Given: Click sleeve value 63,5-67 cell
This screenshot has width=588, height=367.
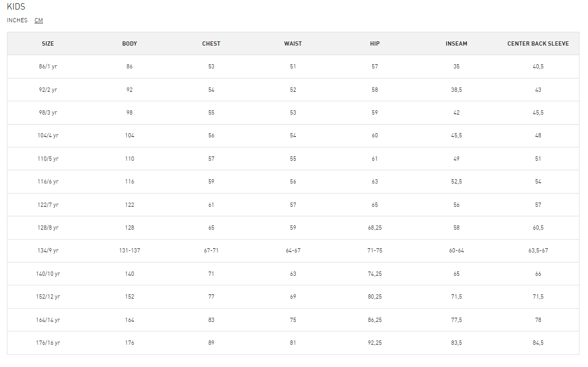Looking at the screenshot, I should click(538, 251).
